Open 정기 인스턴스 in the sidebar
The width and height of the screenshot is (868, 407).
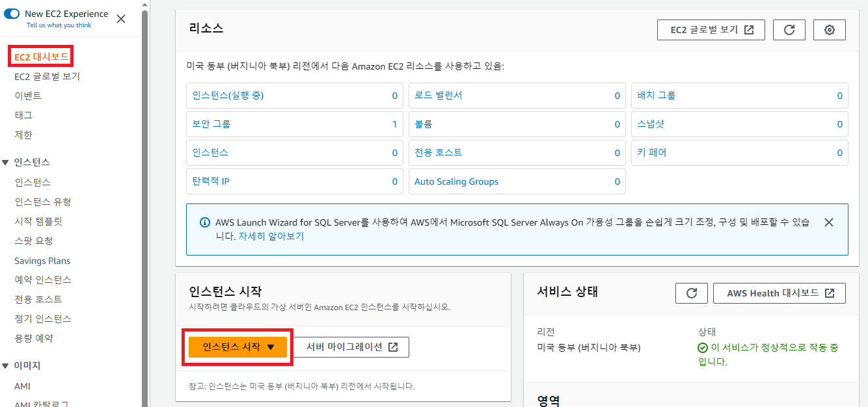click(x=43, y=319)
